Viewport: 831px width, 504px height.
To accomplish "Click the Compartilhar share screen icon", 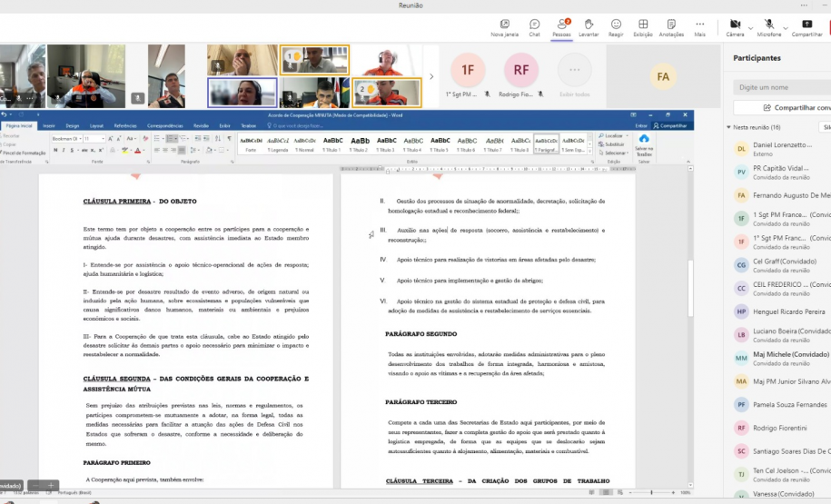I will tap(806, 25).
